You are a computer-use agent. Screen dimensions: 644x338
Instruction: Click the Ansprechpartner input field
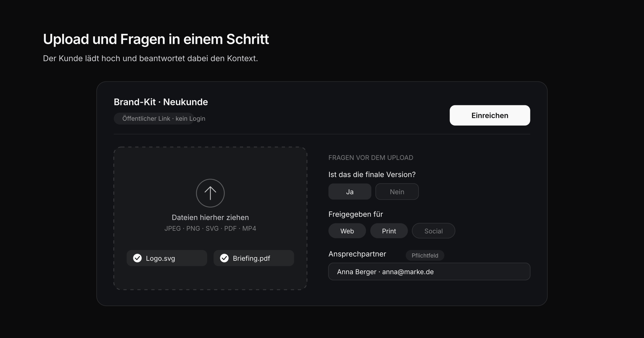tap(429, 272)
